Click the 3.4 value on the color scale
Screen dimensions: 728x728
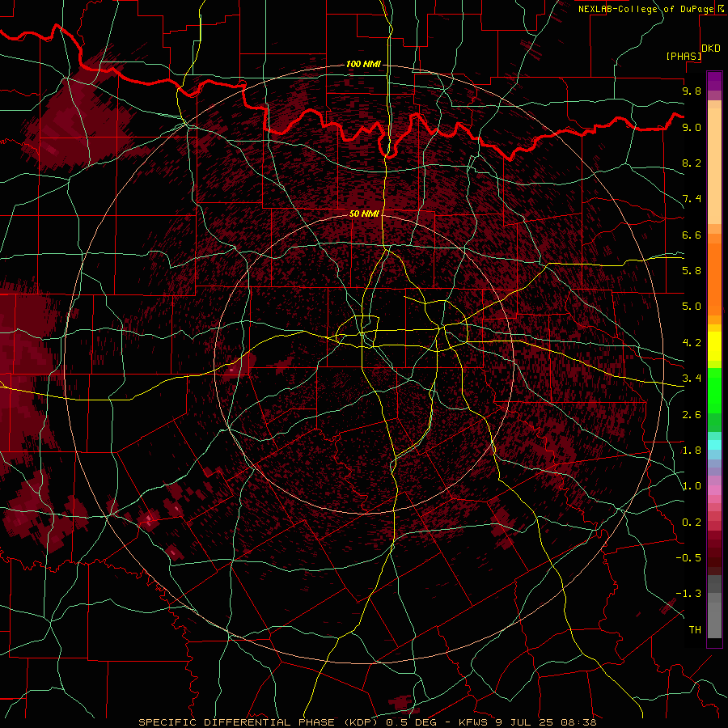pos(692,379)
